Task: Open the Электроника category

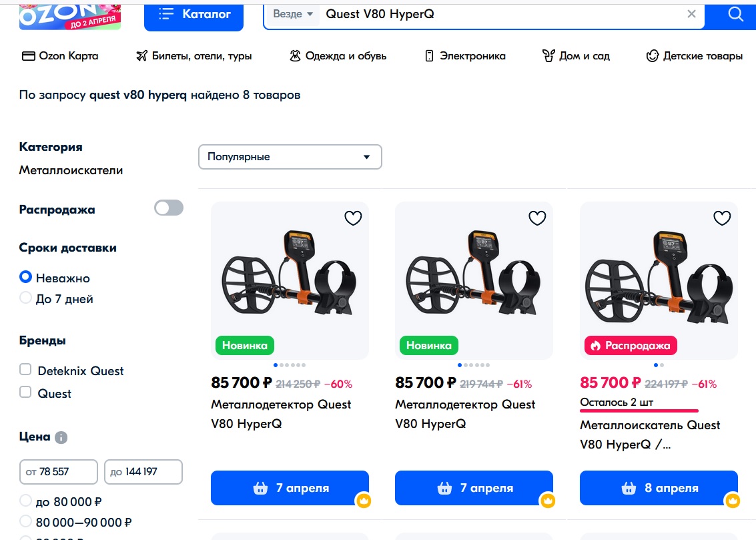Action: (x=465, y=56)
